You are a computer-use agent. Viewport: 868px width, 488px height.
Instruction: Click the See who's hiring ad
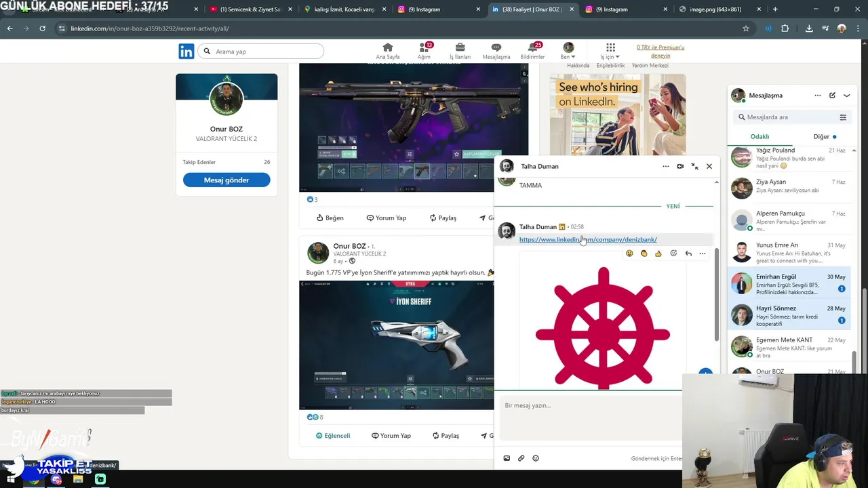point(617,115)
